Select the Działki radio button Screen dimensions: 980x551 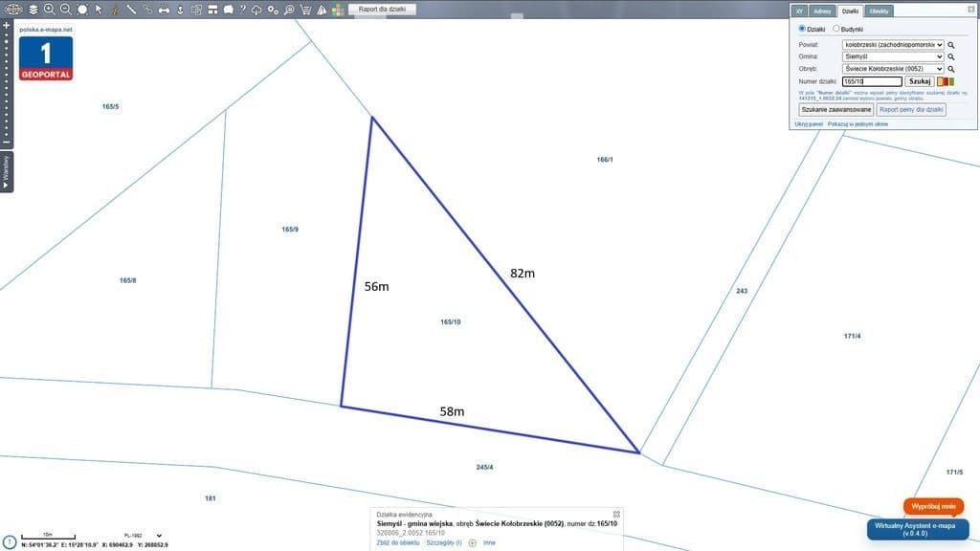click(802, 29)
